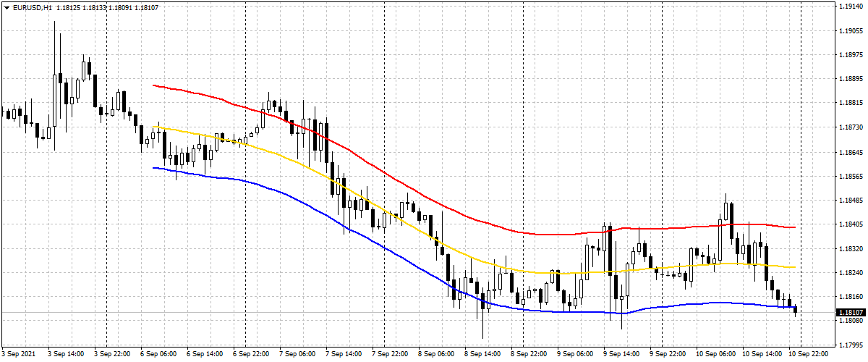Click price axis label 1.18485
This screenshot has height=362, width=868.
[850, 200]
